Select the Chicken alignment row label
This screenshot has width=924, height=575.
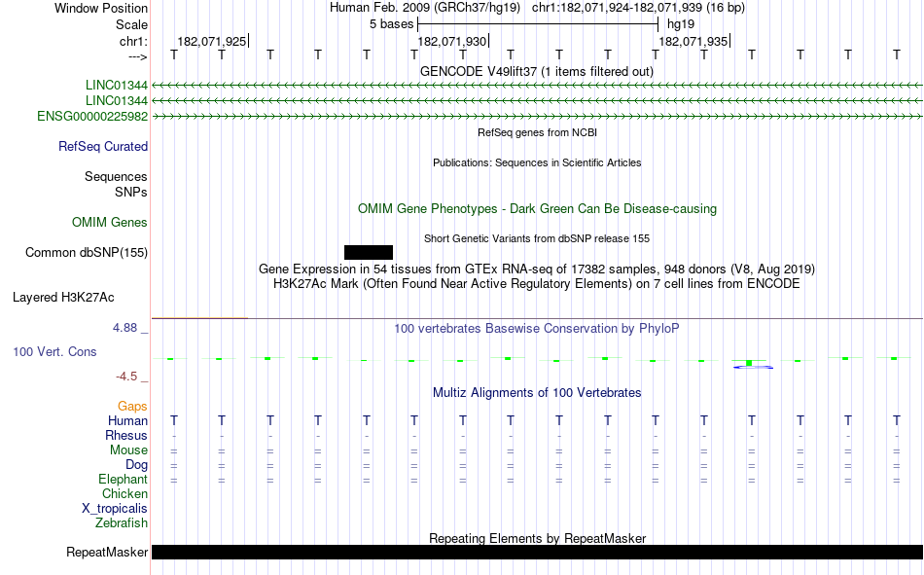pos(124,493)
